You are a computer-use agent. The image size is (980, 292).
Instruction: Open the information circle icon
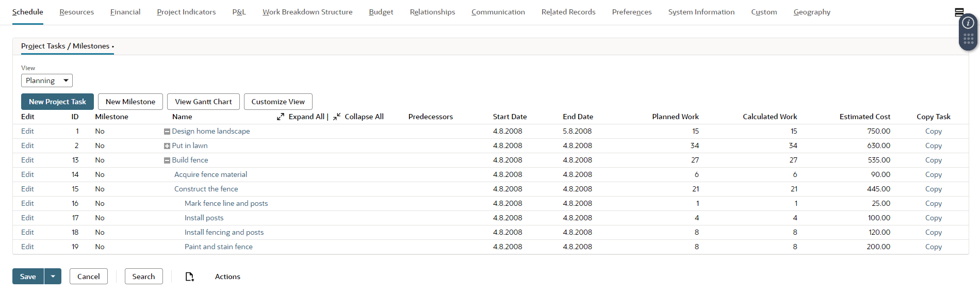click(x=968, y=23)
